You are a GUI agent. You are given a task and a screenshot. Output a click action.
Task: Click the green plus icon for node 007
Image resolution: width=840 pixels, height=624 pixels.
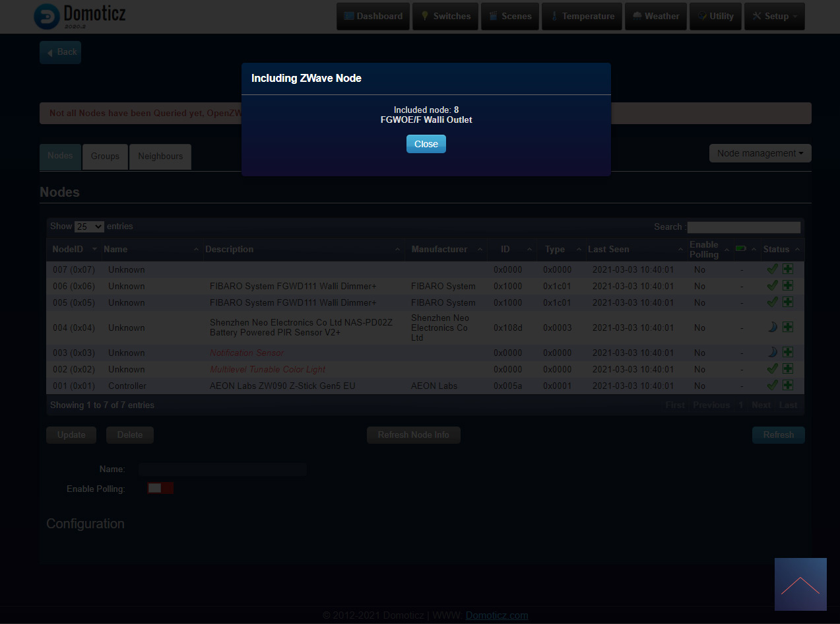tap(788, 269)
